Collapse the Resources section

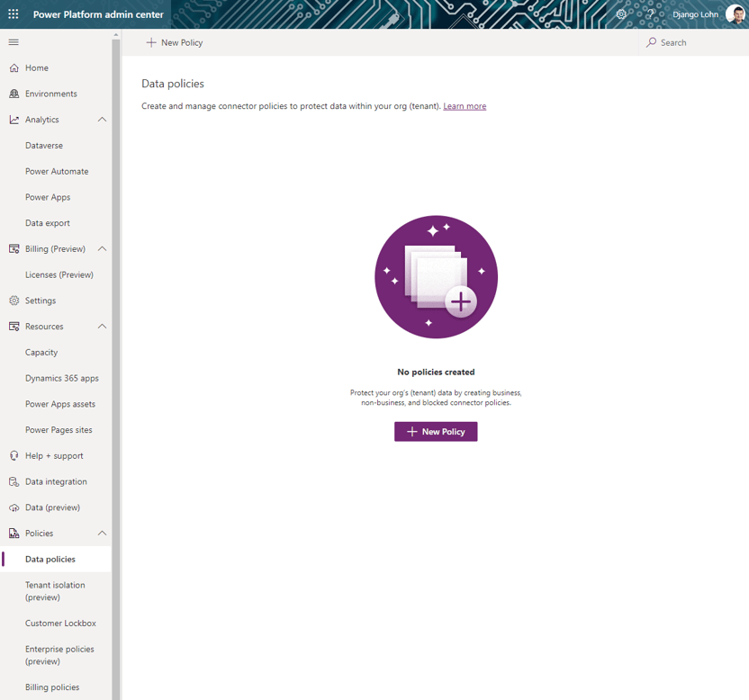click(102, 326)
